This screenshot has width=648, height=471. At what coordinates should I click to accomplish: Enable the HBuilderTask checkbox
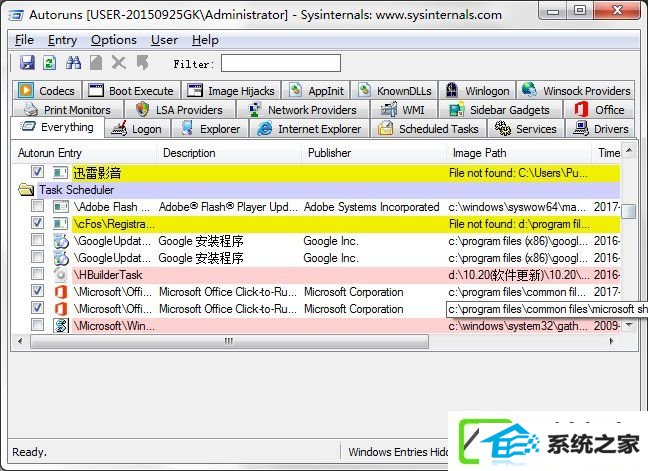[x=37, y=274]
